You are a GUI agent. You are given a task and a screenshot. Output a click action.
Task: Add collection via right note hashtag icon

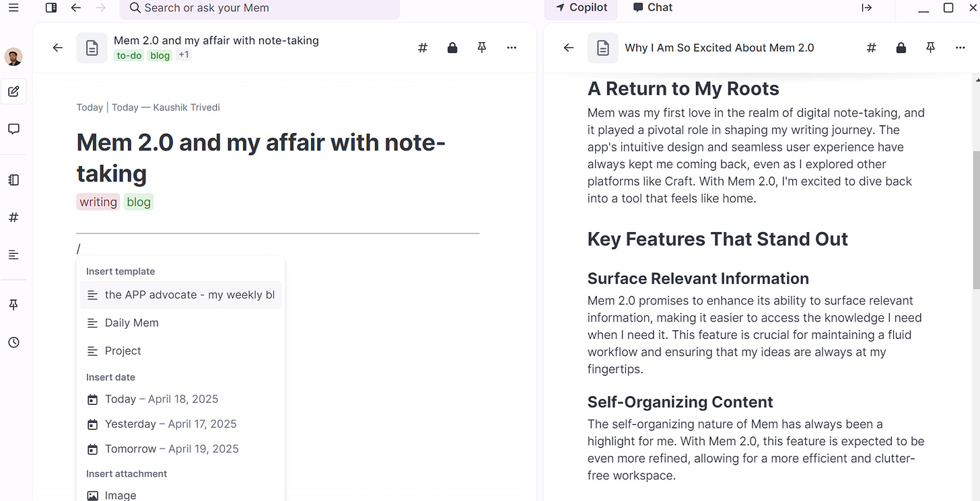click(871, 48)
